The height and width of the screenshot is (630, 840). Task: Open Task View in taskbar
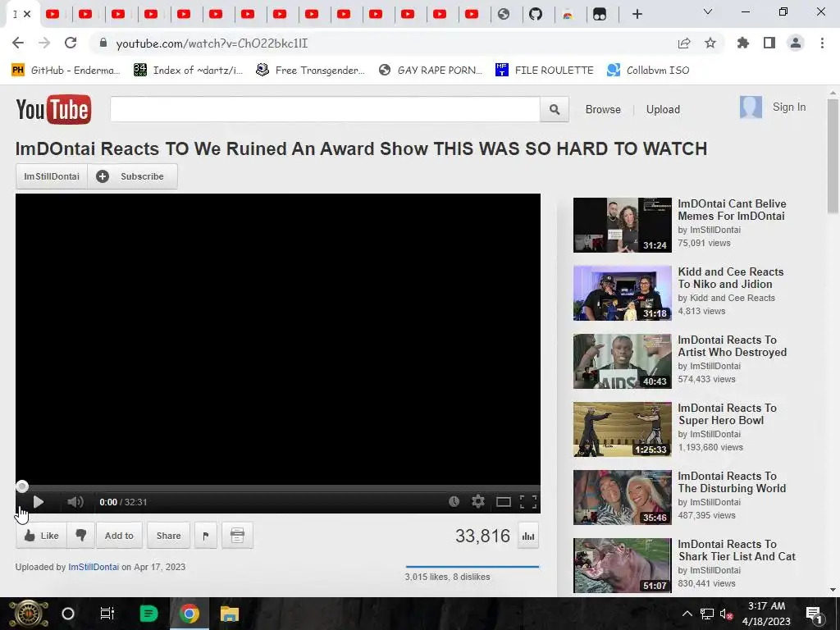coord(107,614)
